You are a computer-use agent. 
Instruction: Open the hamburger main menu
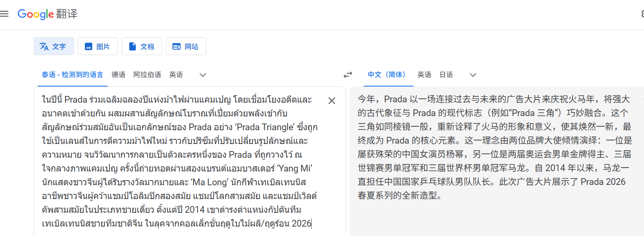pyautogui.click(x=4, y=14)
